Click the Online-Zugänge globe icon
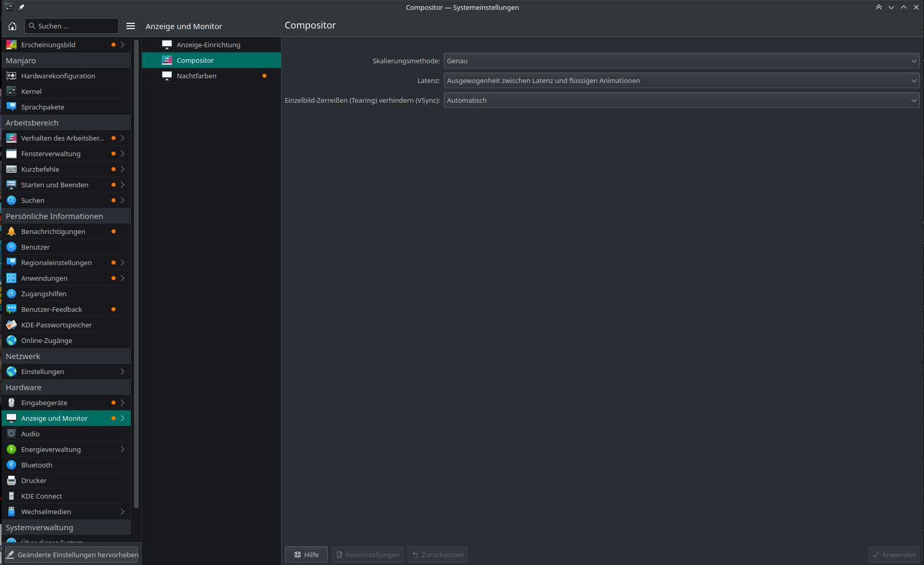Screen dimensions: 924x565 (x=11, y=340)
